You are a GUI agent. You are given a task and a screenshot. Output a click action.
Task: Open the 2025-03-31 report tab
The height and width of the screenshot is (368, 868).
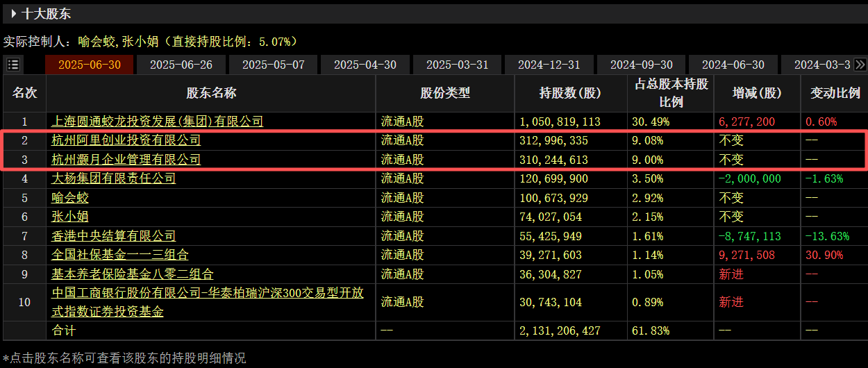[457, 65]
